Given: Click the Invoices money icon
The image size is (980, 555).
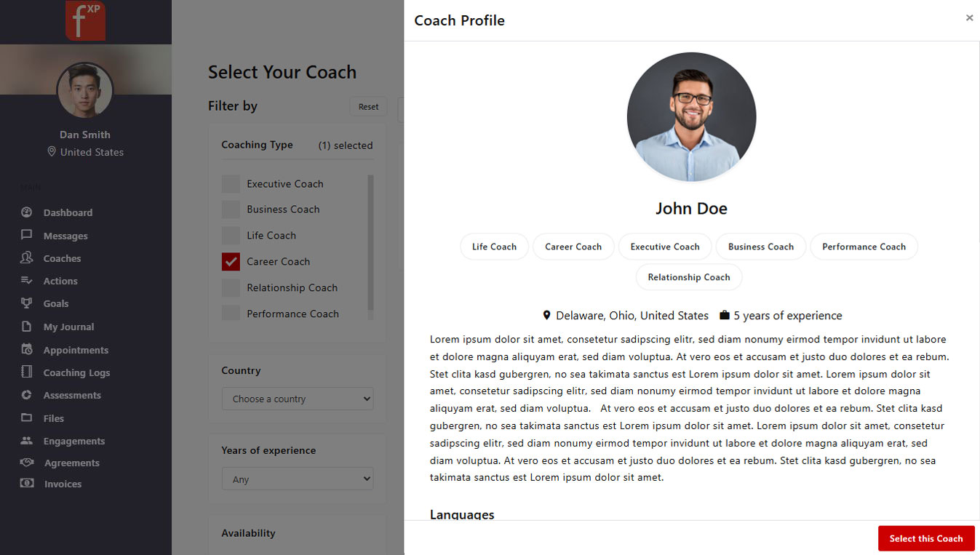Looking at the screenshot, I should (27, 483).
